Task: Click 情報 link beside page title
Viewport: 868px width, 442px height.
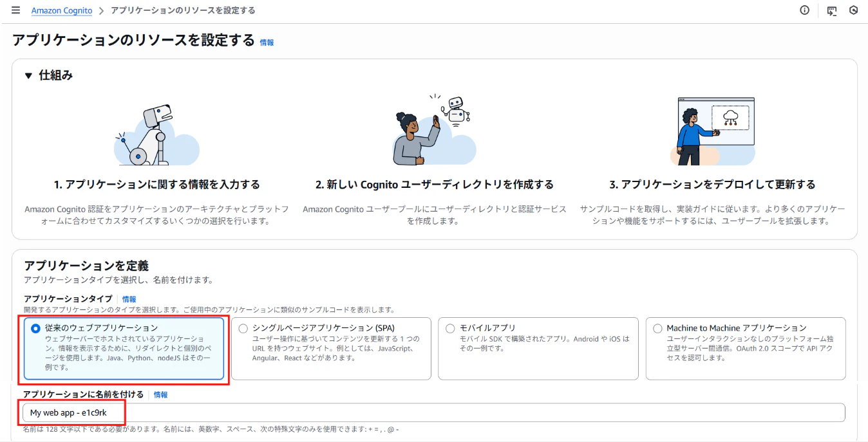Action: pyautogui.click(x=267, y=42)
